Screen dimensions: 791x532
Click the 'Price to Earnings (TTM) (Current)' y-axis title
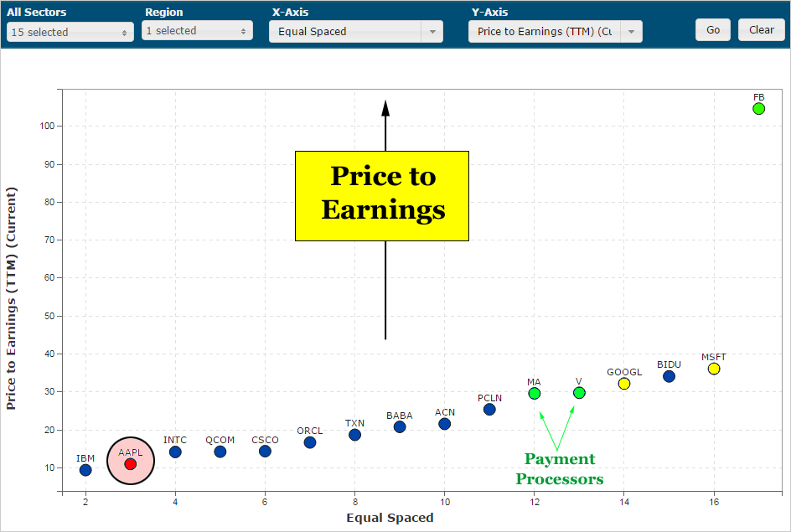(x=11, y=298)
